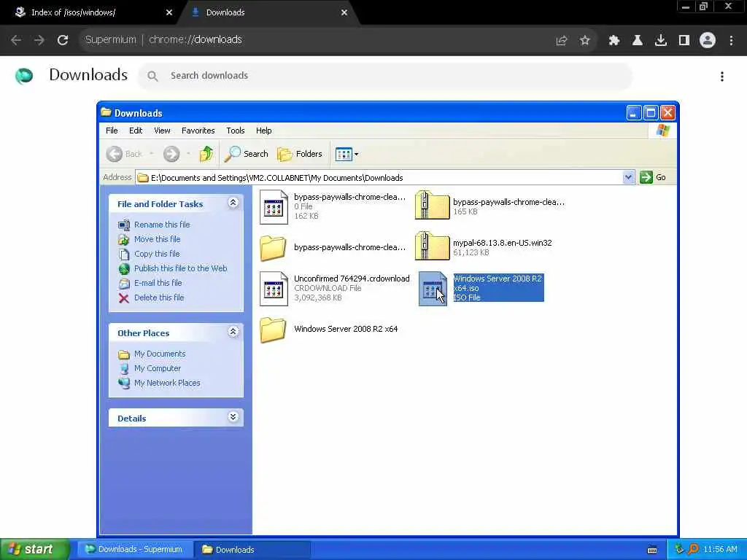Open the Tools menu
This screenshot has height=560, width=747.
(x=236, y=131)
